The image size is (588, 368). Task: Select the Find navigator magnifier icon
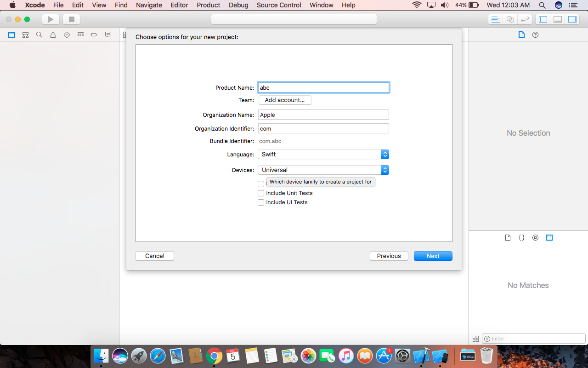pos(39,35)
